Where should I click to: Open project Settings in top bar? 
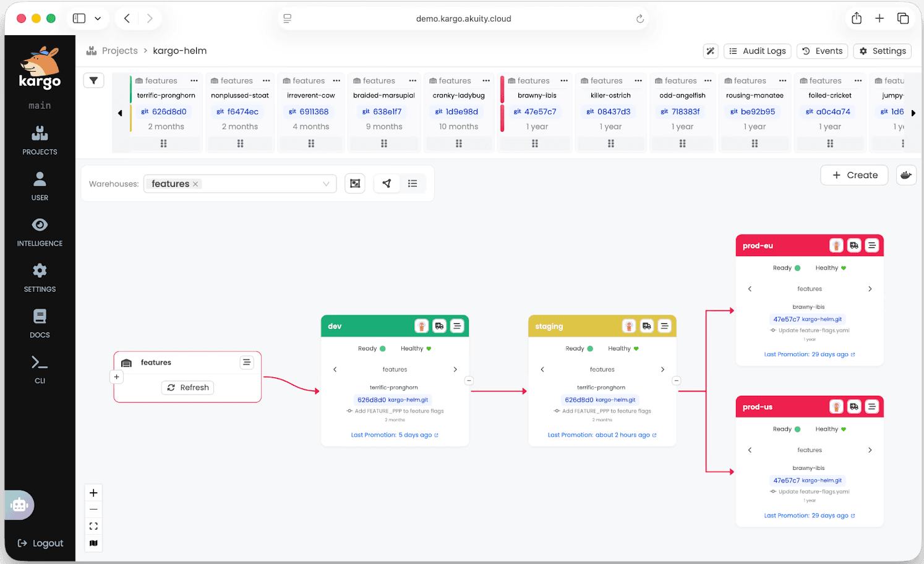pos(883,51)
